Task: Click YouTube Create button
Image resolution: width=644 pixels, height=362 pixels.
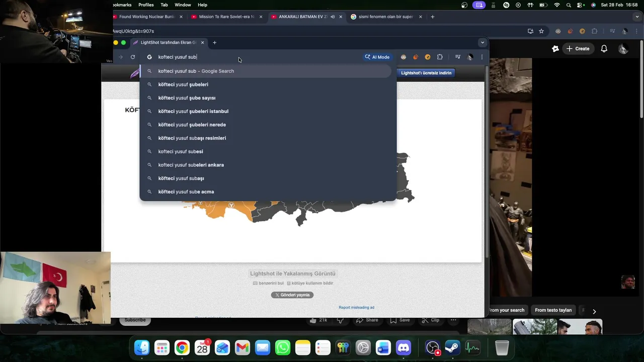Action: 578,49
